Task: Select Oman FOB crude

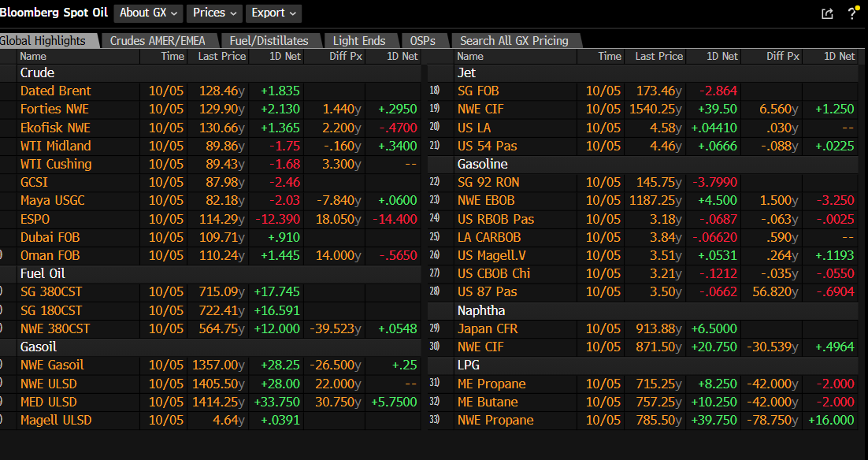Action: coord(210,256)
